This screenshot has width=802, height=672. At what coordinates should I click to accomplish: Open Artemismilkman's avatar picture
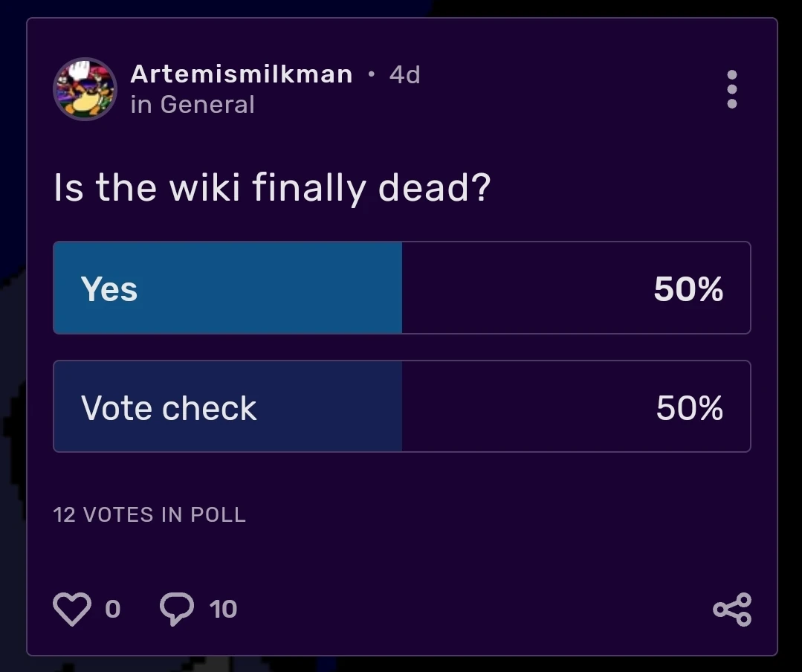[85, 89]
